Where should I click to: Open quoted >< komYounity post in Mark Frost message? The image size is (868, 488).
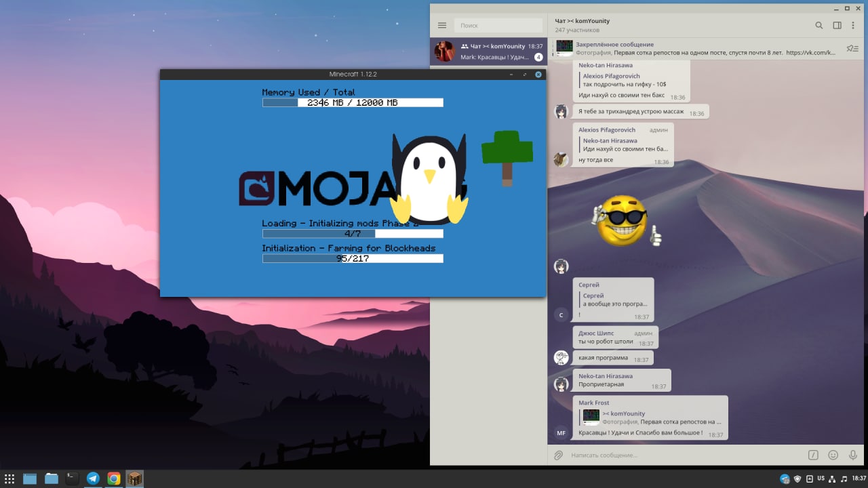(652, 417)
